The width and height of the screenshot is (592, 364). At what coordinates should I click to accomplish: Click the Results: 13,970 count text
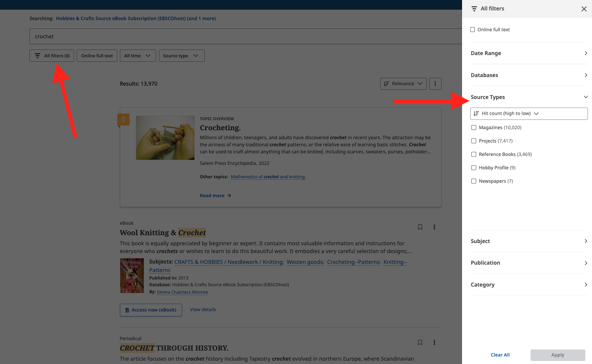(139, 84)
